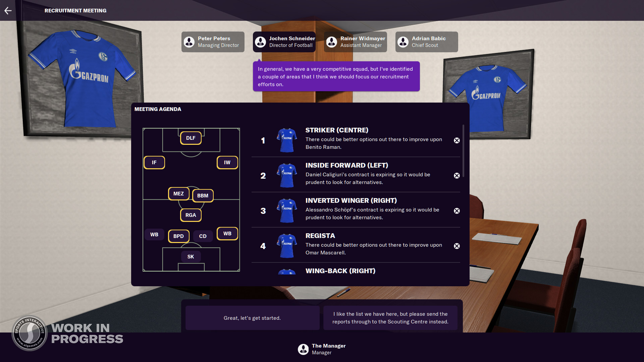This screenshot has height=362, width=644.
Task: Click the CD centre-back role icon
Action: tap(203, 236)
